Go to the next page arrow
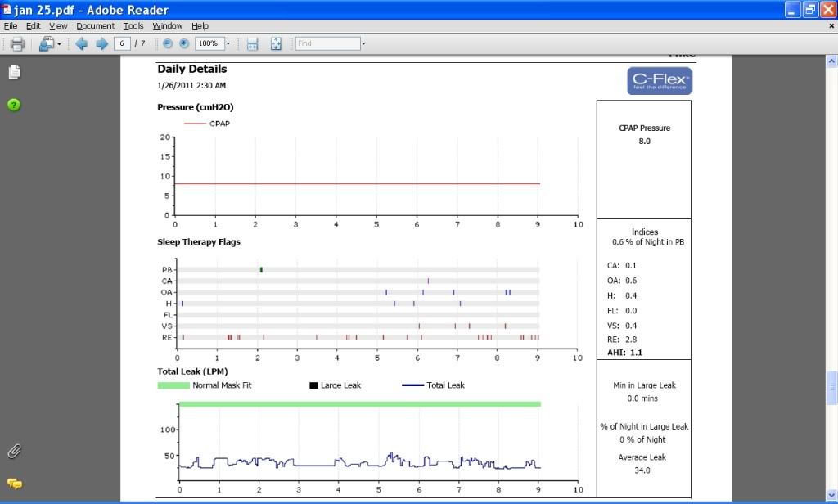838x504 pixels. 101,43
